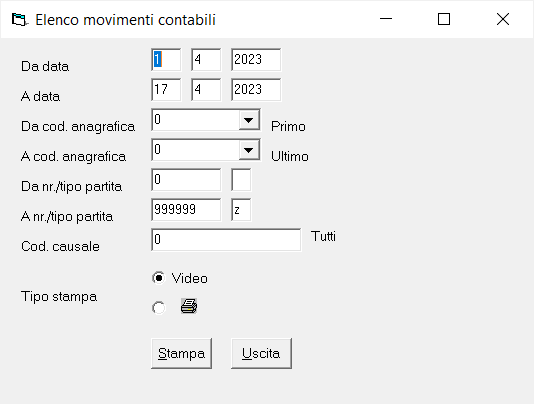Click the A nr. partita field showing 999999
534x404 pixels.
point(186,209)
